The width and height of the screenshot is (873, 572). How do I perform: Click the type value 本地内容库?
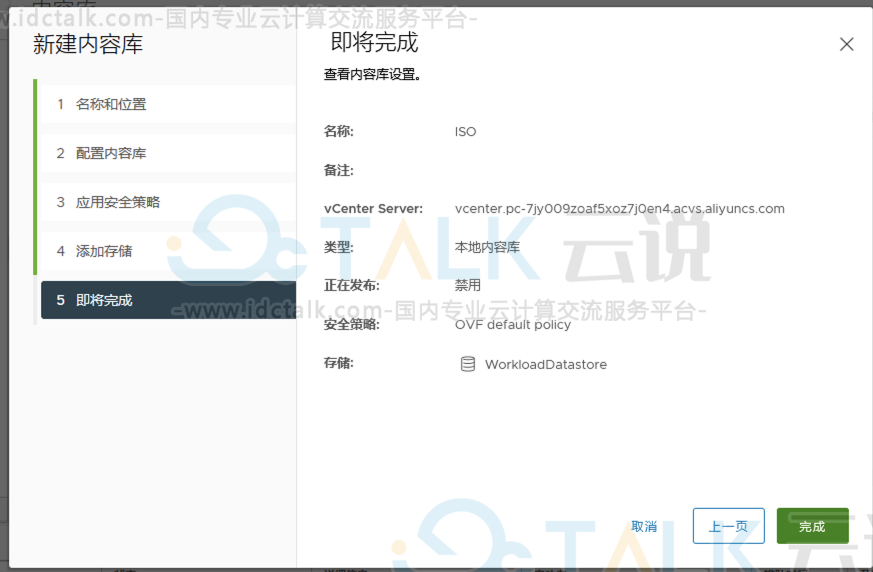tap(487, 247)
